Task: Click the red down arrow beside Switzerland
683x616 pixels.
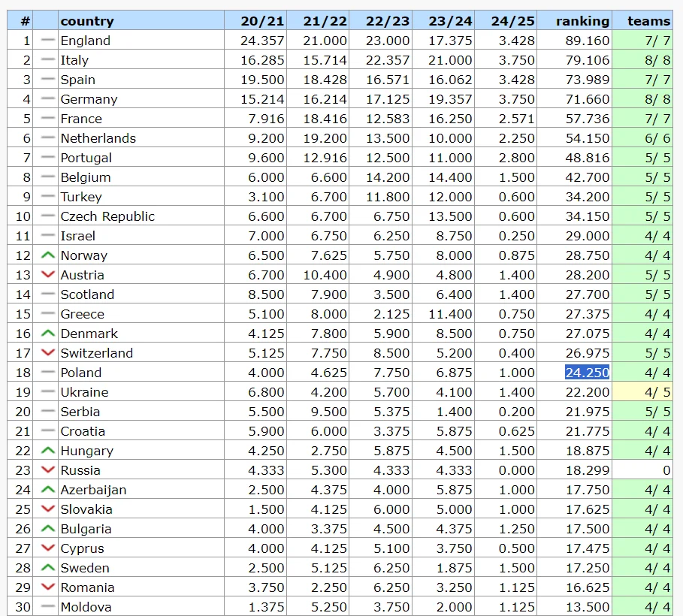Action: (48, 353)
